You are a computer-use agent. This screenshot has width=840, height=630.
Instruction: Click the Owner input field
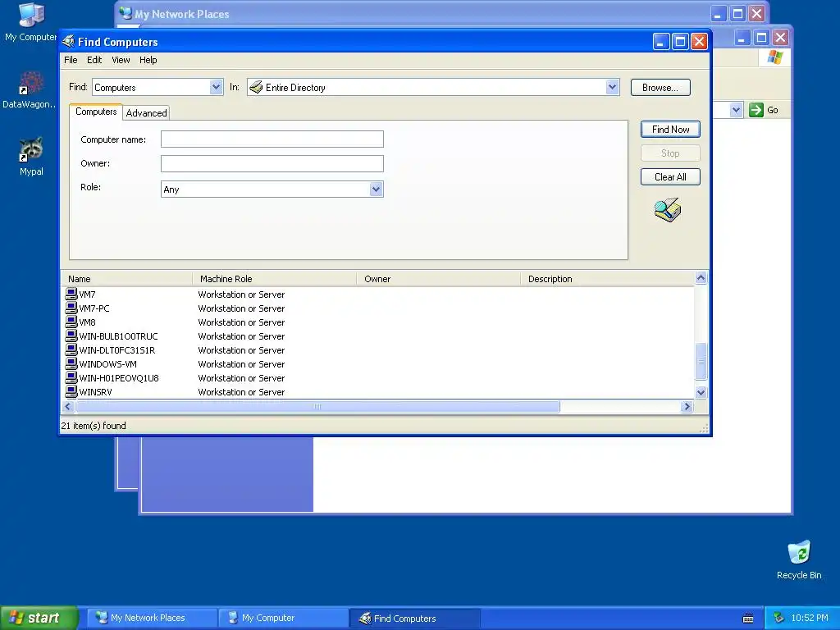272,163
